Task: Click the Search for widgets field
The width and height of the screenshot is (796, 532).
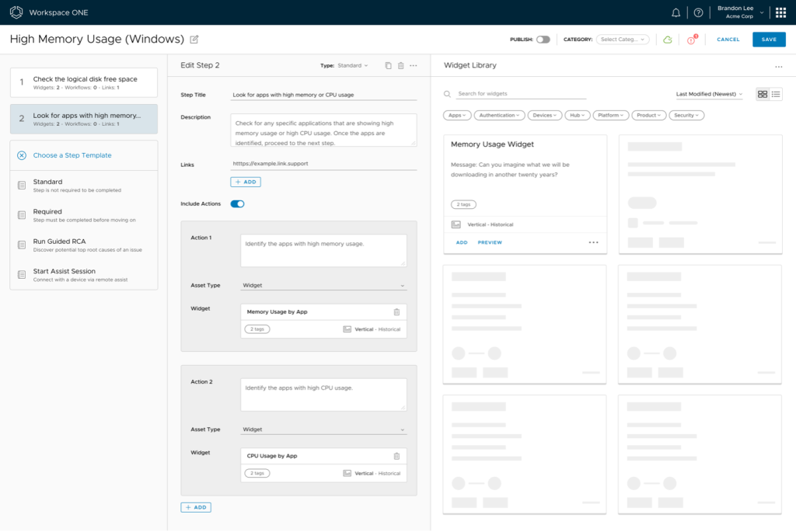Action: pyautogui.click(x=521, y=94)
